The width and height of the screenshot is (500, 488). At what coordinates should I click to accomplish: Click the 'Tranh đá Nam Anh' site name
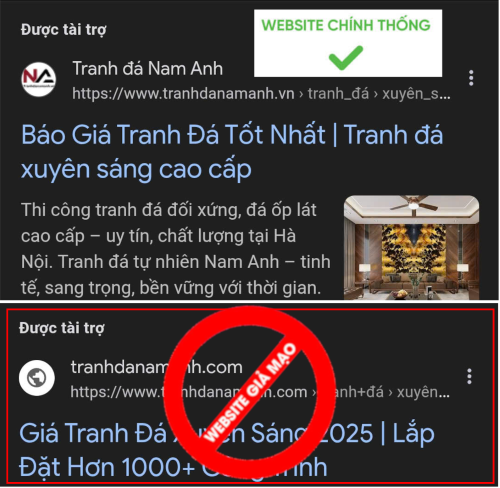pyautogui.click(x=147, y=69)
